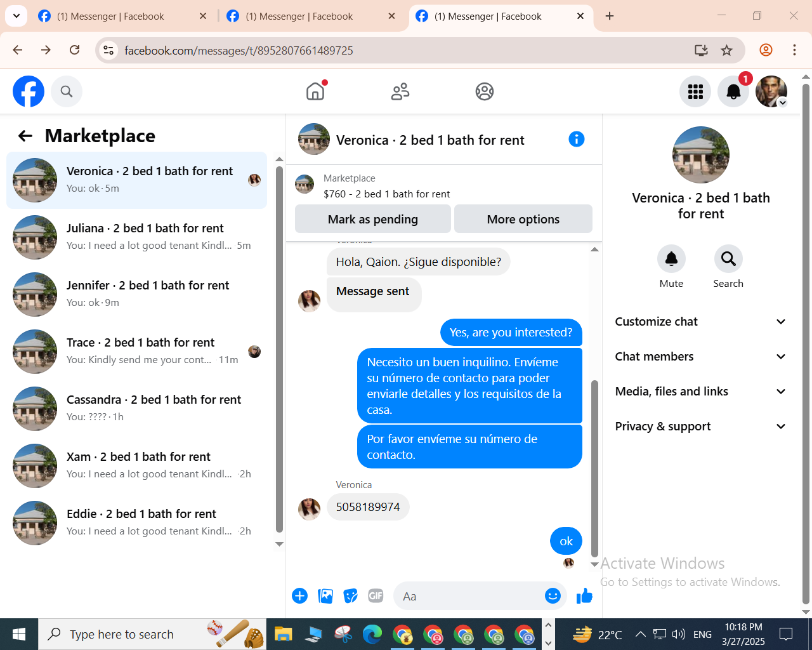Image resolution: width=812 pixels, height=650 pixels.
Task: Open the Groups icon in top navigation
Action: pos(485,91)
